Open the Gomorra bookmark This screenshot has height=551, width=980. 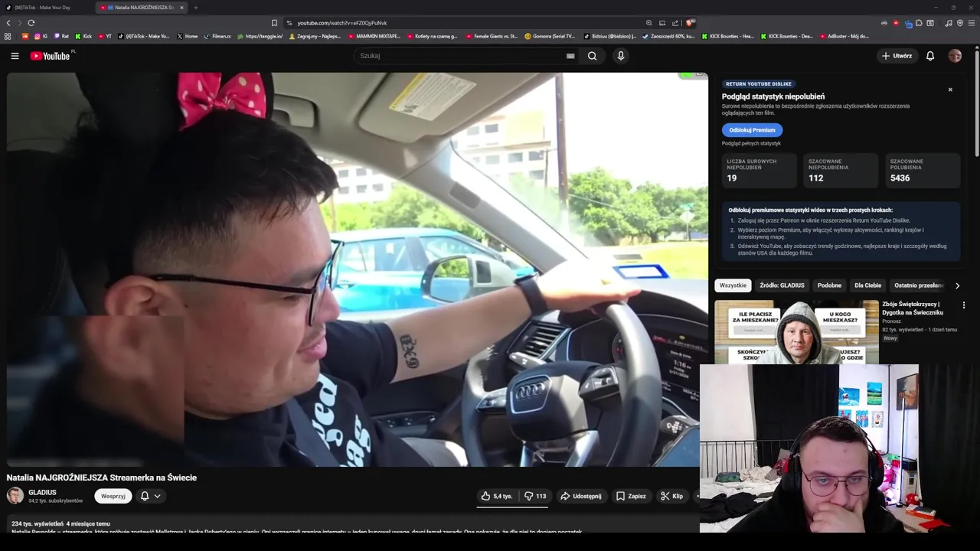click(x=550, y=36)
